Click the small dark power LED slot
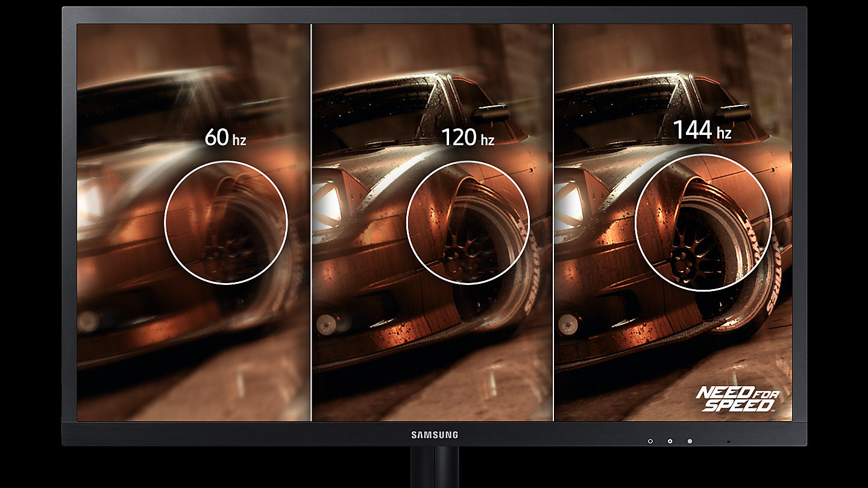 coord(729,442)
